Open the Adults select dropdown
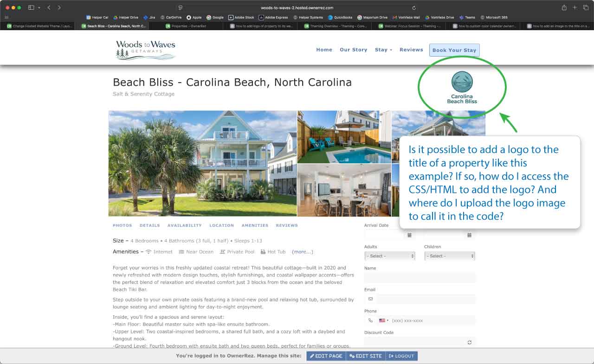 [x=390, y=256]
